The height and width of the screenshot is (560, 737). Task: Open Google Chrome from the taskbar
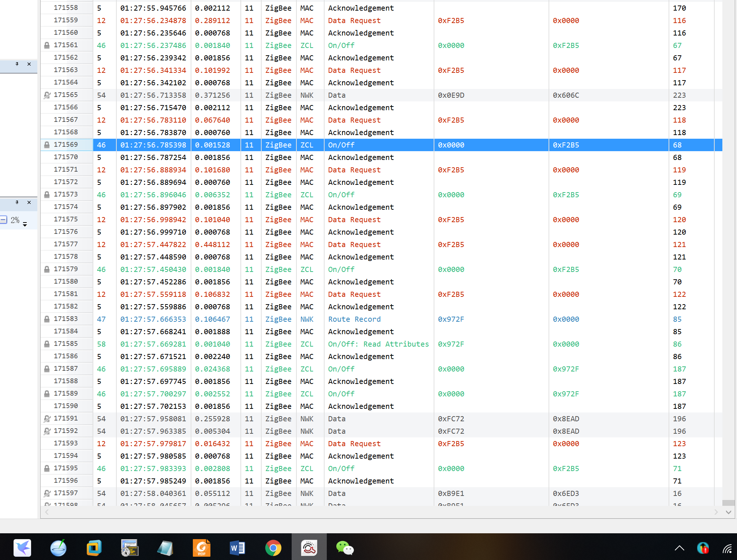pyautogui.click(x=273, y=548)
